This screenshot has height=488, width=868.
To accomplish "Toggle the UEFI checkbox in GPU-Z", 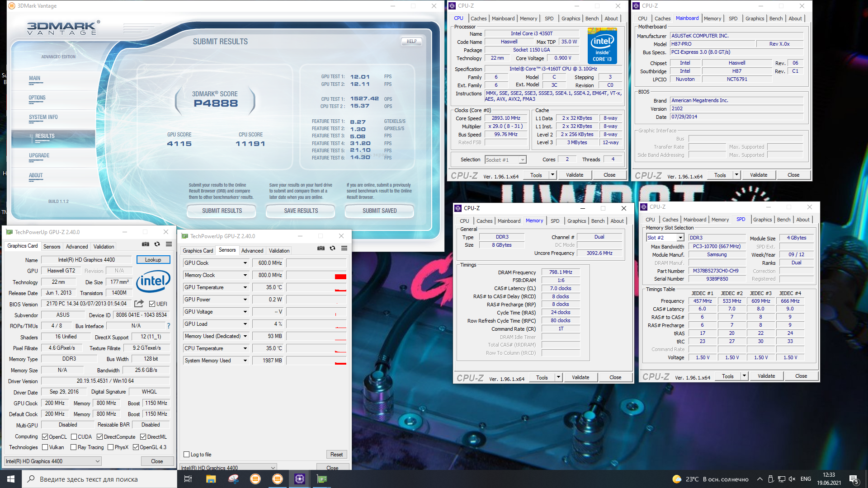I will pyautogui.click(x=152, y=304).
